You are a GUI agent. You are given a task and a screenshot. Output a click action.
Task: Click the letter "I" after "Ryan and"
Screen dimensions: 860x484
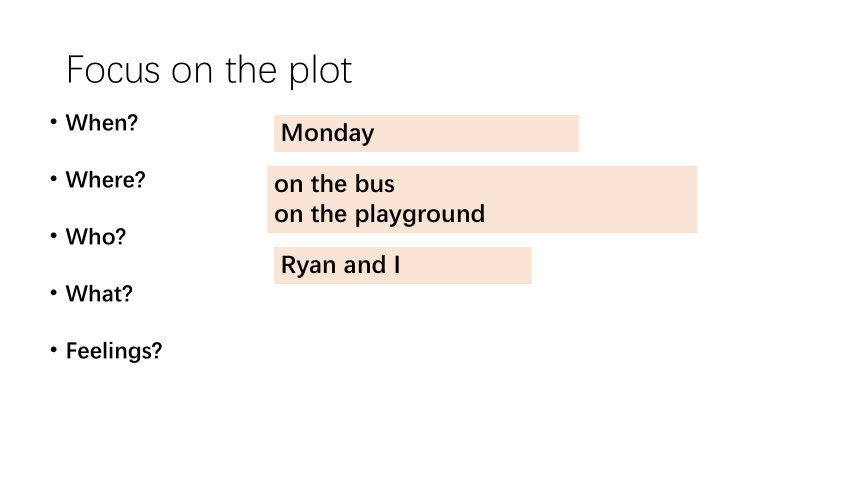coord(397,265)
